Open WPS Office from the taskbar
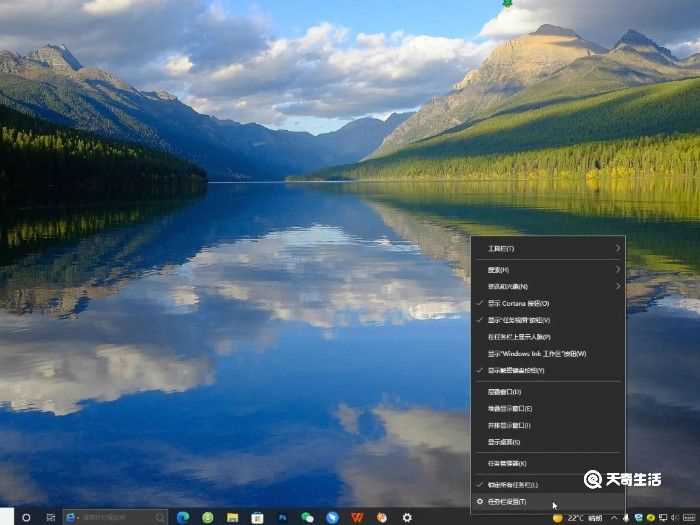This screenshot has width=700, height=525. [x=357, y=517]
